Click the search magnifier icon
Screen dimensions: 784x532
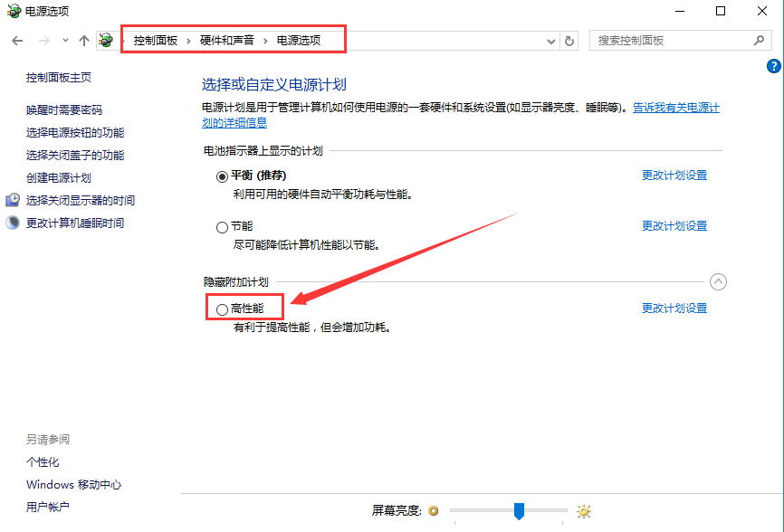[x=759, y=40]
